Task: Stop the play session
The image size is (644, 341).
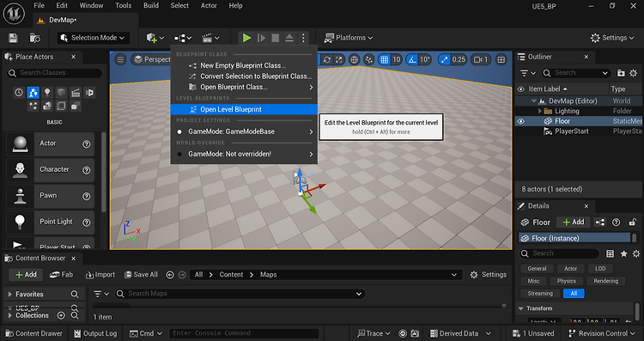Action: 275,38
